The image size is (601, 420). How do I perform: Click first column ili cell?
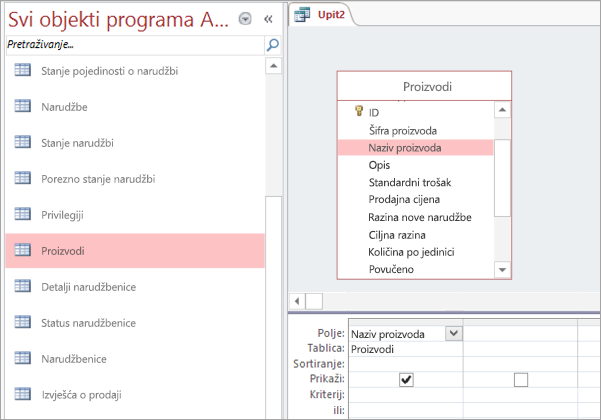coord(406,410)
